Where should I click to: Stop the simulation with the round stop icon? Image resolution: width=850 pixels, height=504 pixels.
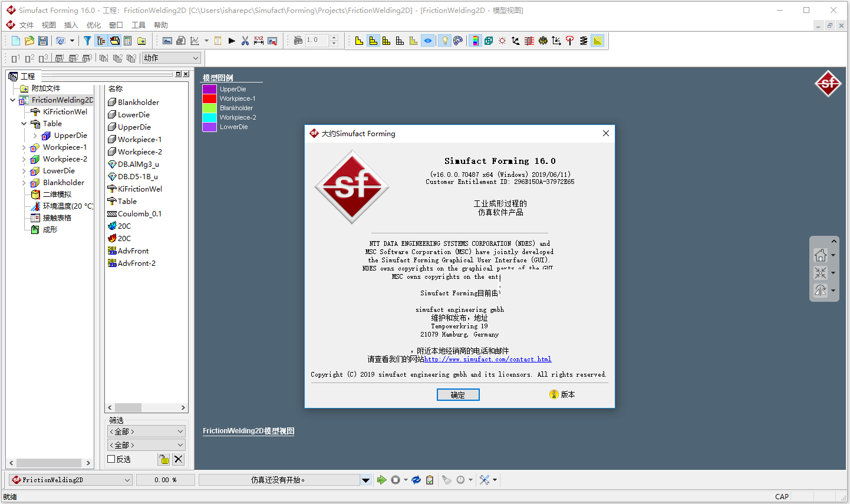pyautogui.click(x=396, y=480)
